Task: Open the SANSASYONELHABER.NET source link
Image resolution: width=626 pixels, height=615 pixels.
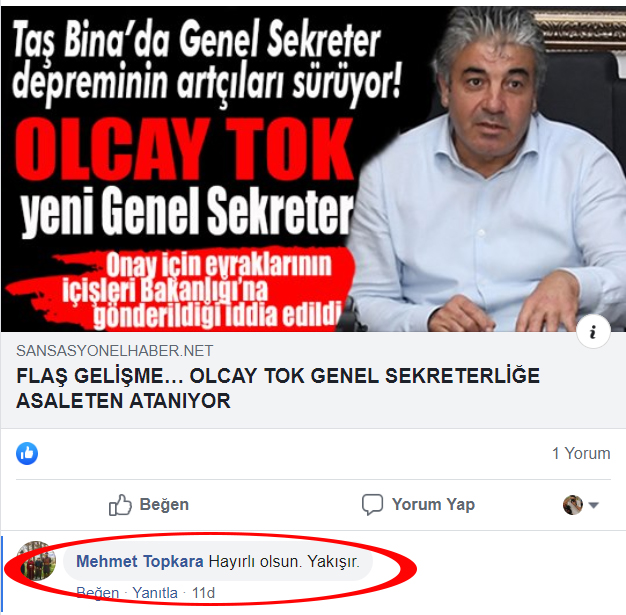Action: (x=114, y=351)
